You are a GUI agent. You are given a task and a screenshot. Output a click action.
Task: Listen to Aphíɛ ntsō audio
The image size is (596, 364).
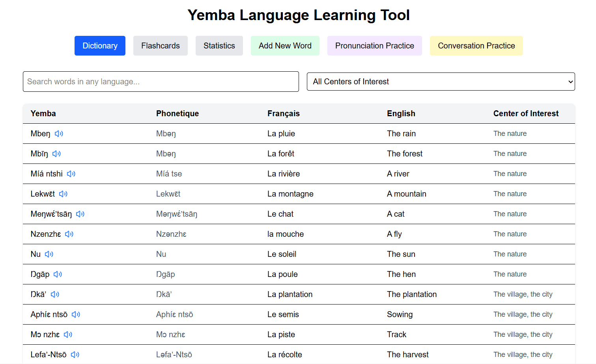point(76,314)
